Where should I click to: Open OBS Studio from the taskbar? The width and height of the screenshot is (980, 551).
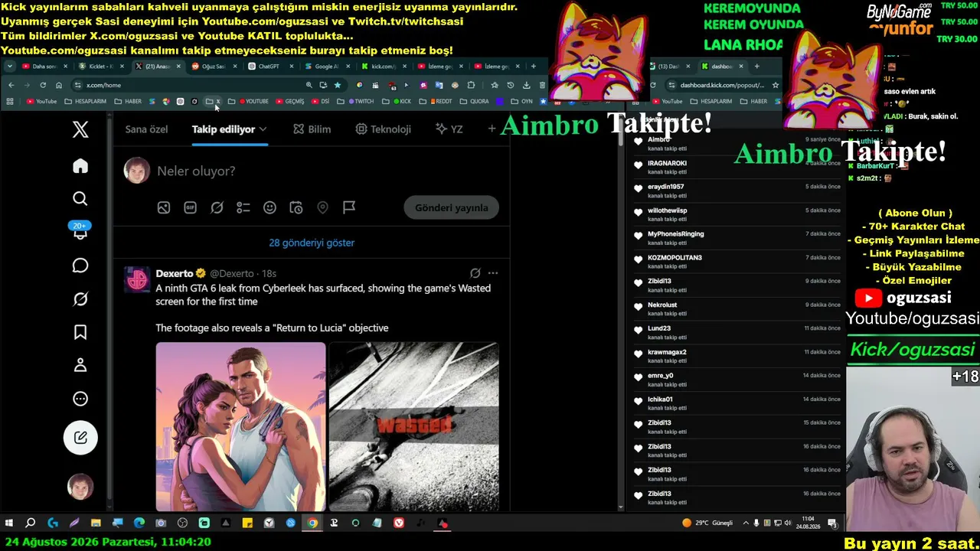point(182,523)
